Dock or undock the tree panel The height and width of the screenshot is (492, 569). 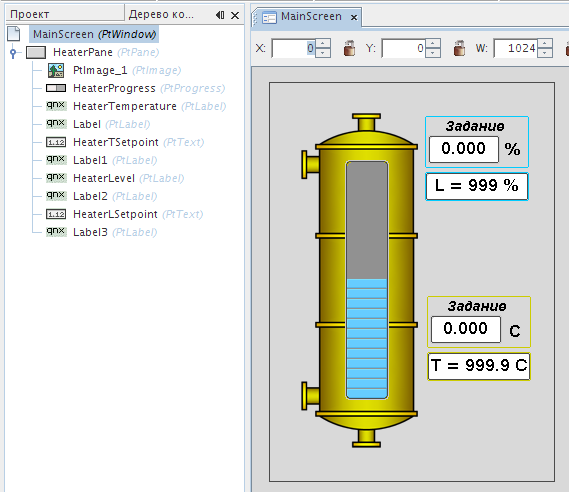(220, 15)
